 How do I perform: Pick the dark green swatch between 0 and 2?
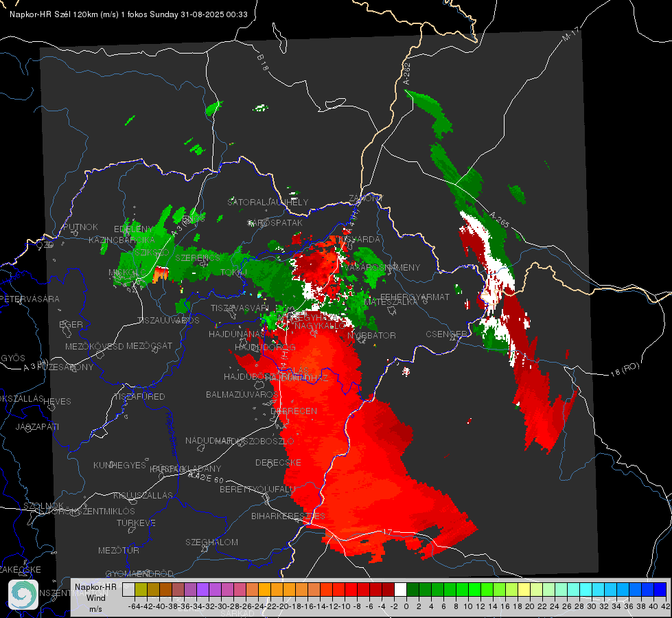tap(413, 589)
